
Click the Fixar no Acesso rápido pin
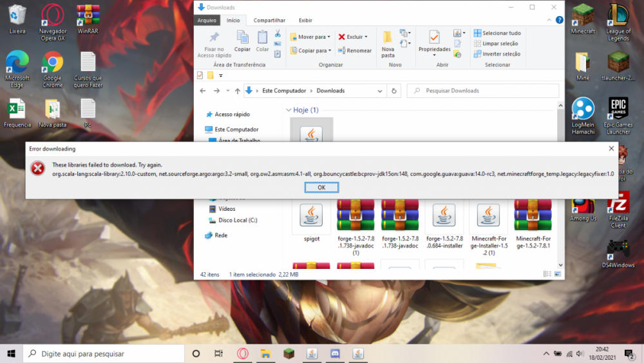tap(214, 43)
